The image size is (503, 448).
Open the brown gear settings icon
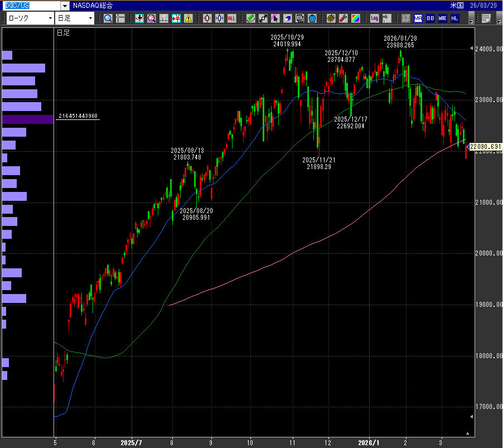point(331,18)
